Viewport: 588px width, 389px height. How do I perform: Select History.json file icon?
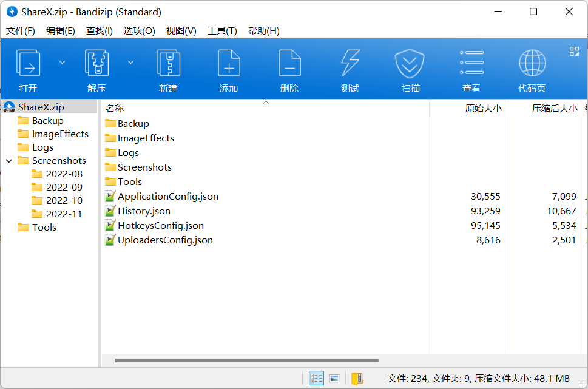point(110,211)
